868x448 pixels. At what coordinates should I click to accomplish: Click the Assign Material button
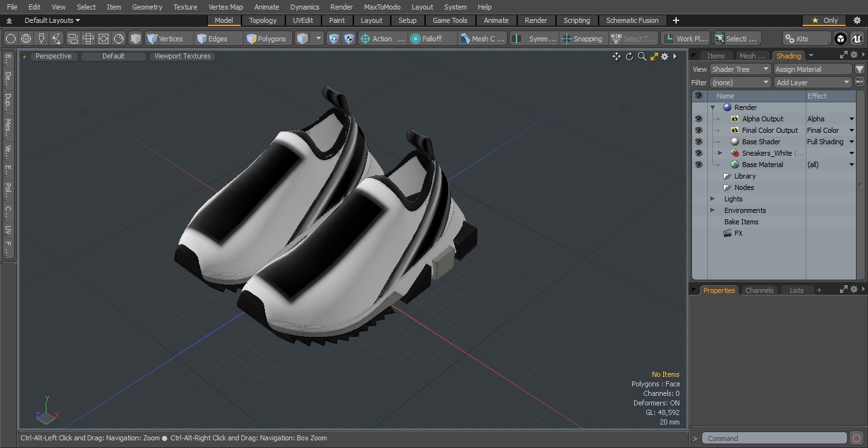pos(811,69)
